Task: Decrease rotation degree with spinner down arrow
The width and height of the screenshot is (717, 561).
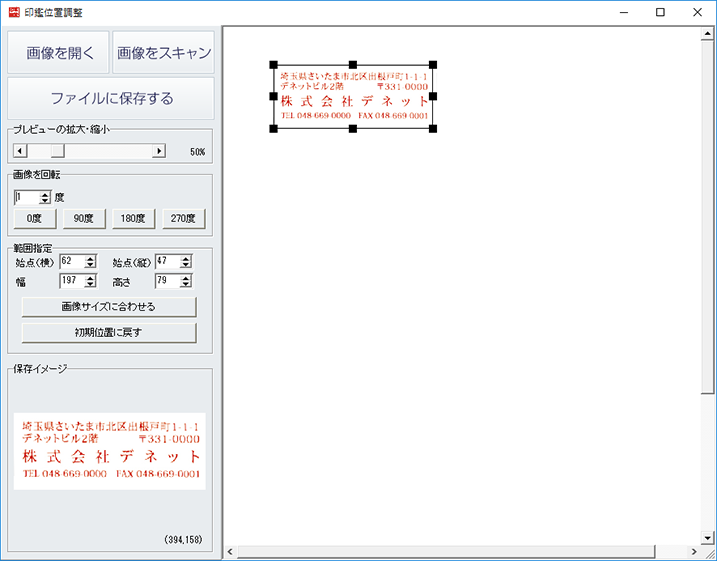Action: click(x=45, y=201)
